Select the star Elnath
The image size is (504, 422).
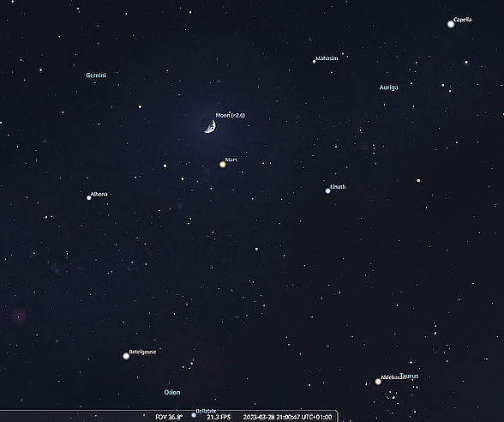click(327, 191)
